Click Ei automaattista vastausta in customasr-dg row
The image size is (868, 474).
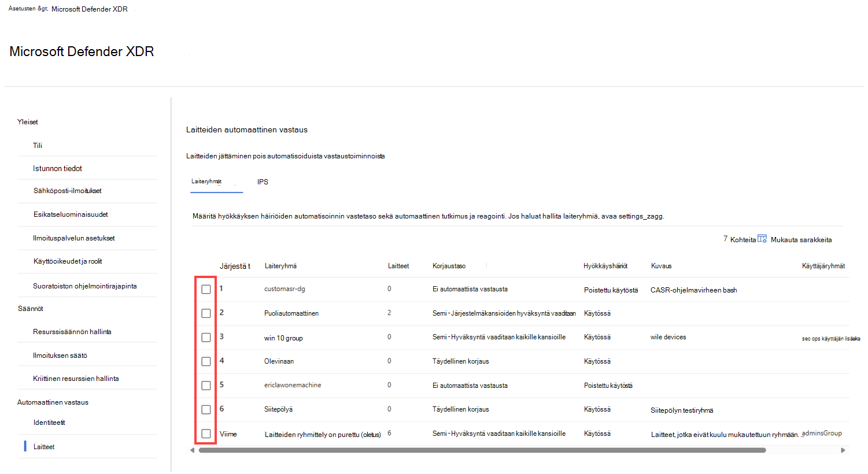click(470, 289)
